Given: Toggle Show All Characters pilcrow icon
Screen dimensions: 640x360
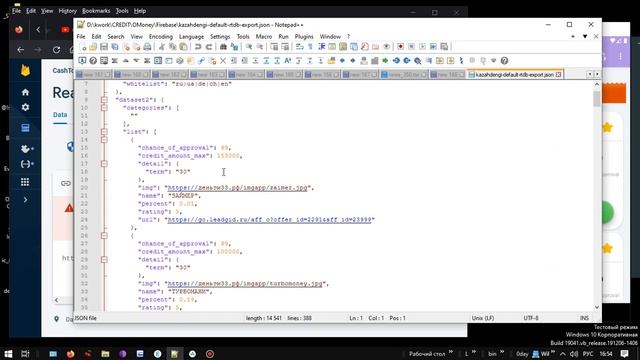Looking at the screenshot, I should click(x=310, y=47).
